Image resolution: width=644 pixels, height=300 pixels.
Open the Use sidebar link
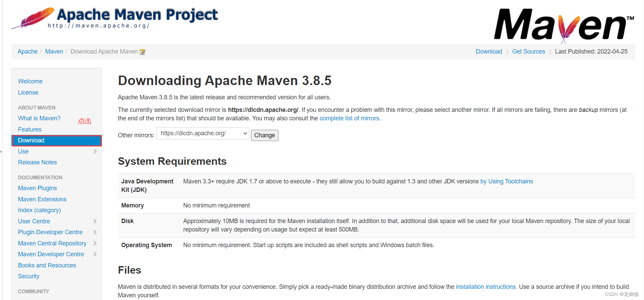pos(23,152)
